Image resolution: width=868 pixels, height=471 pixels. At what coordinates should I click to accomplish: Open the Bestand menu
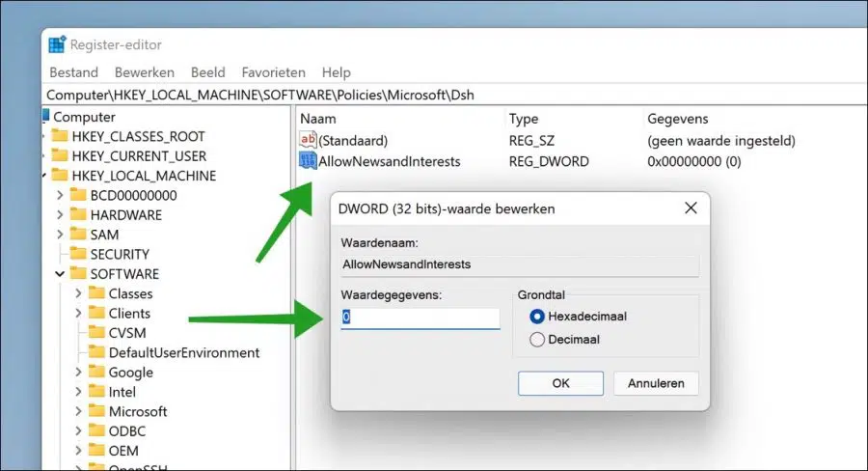click(x=73, y=72)
